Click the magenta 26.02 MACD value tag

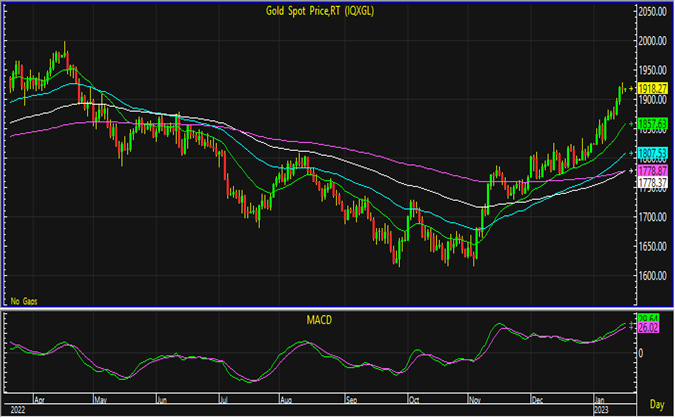647,327
